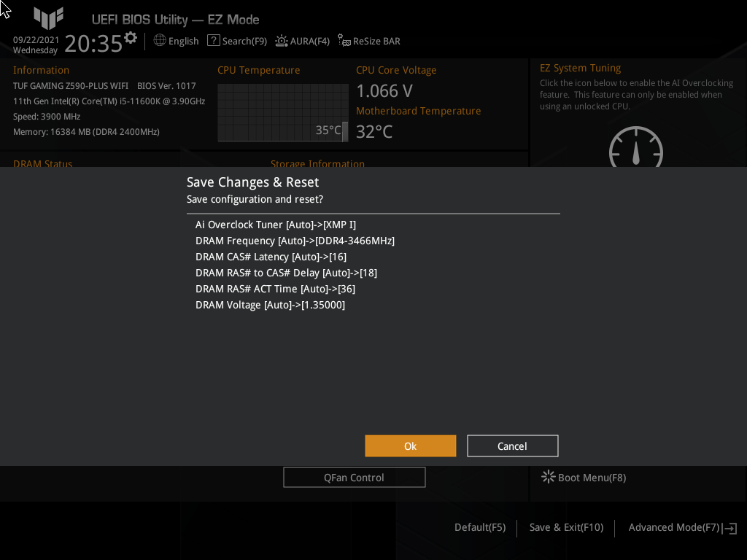
Task: Click the 35°C CPU temperature bar
Action: pos(345,131)
